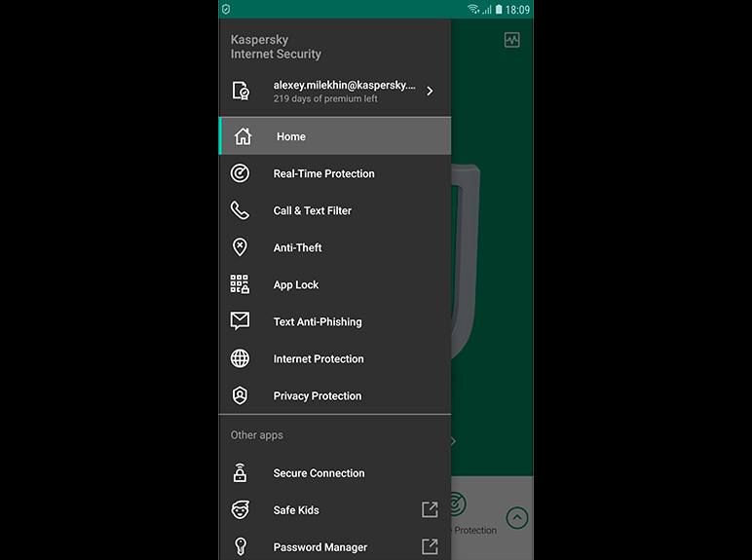Expand account details with the chevron arrow

point(430,91)
